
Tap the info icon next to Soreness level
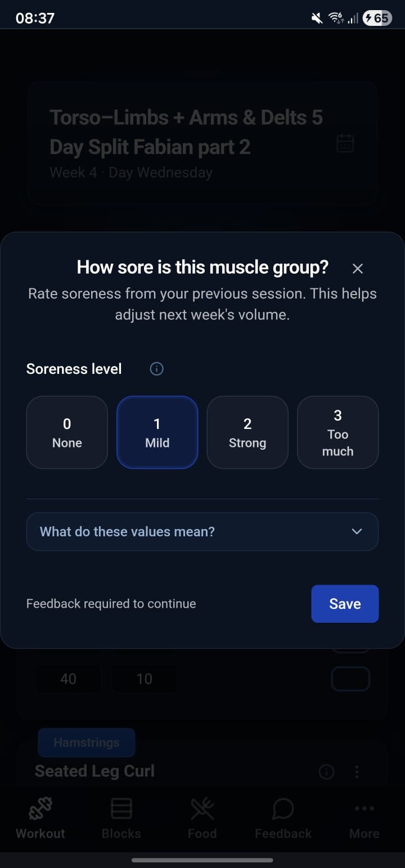[x=156, y=369]
